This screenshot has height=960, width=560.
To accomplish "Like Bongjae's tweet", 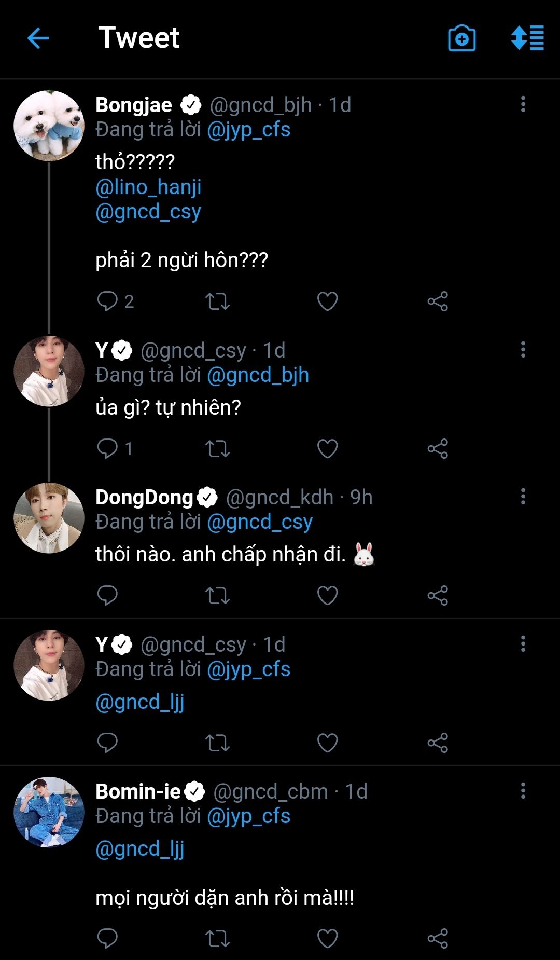I will pos(327,301).
